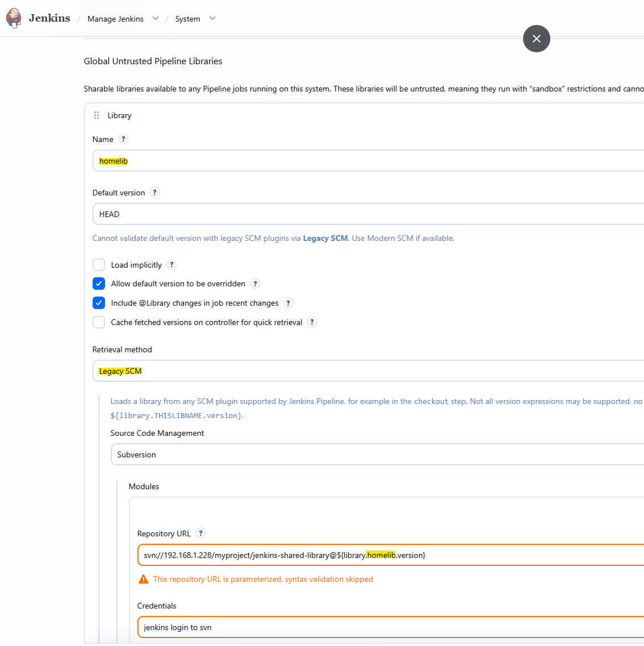
Task: Click the Credentials label
Action: click(x=157, y=606)
